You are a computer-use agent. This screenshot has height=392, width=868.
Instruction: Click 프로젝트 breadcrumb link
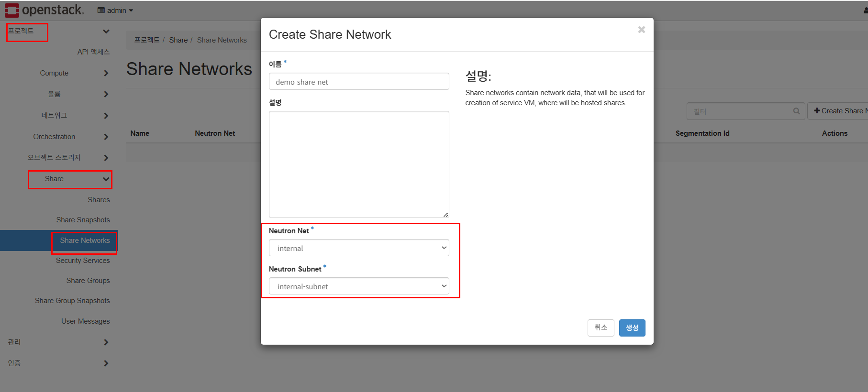click(146, 40)
